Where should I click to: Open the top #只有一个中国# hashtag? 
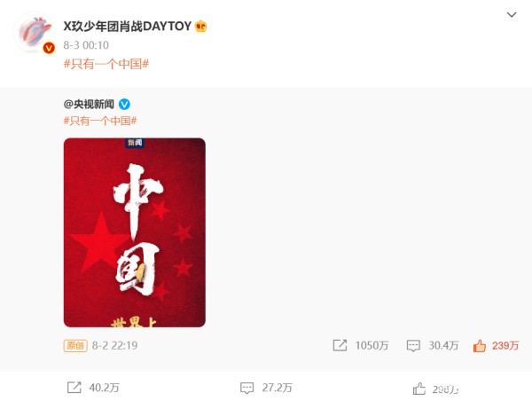coord(106,64)
